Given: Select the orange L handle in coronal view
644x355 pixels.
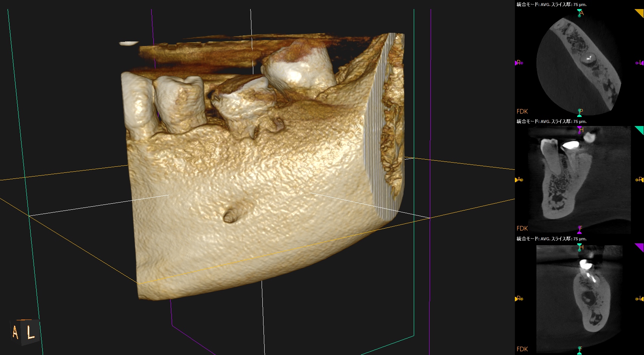Looking at the screenshot, I should [x=639, y=299].
